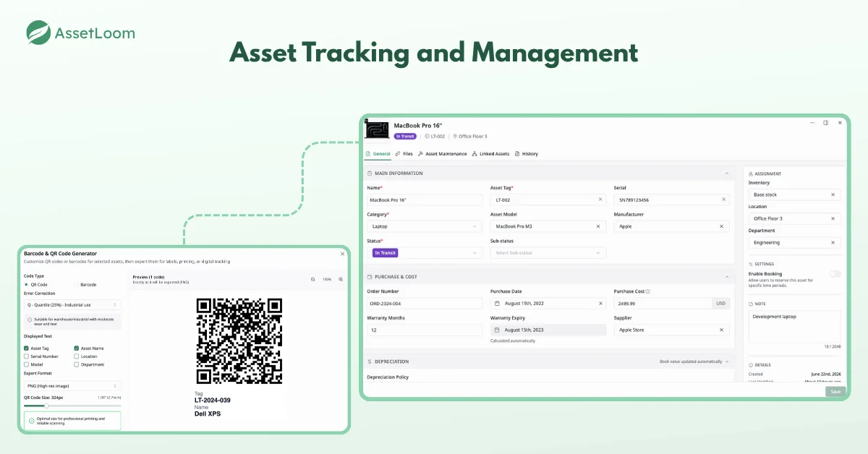Image resolution: width=868 pixels, height=454 pixels.
Task: Click the Purchase Cost info icon
Action: (647, 291)
